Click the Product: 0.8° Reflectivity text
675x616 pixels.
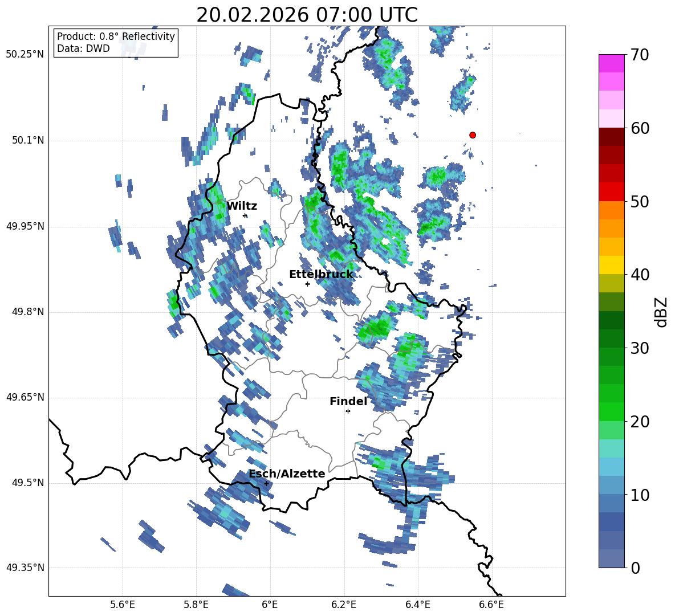(116, 36)
